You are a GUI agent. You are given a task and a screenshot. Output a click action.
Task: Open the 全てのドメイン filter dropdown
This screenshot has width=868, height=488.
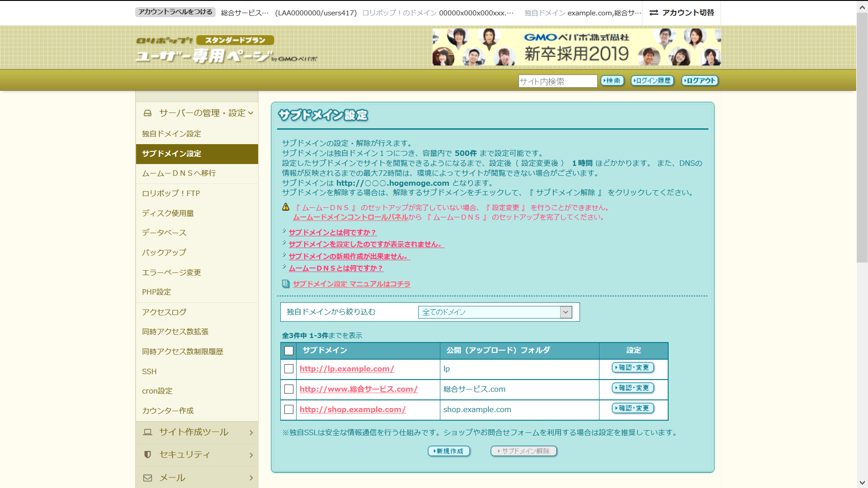[495, 312]
